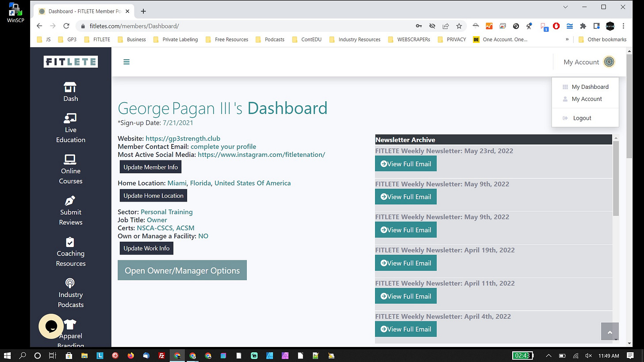Click the scroll-to-top arrow button
Viewport: 644px width, 362px height.
point(609,332)
